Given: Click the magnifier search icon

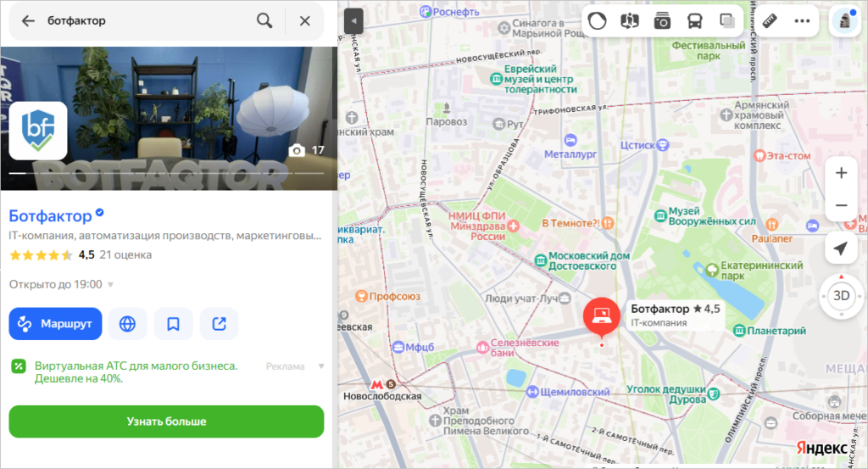Looking at the screenshot, I should [264, 21].
